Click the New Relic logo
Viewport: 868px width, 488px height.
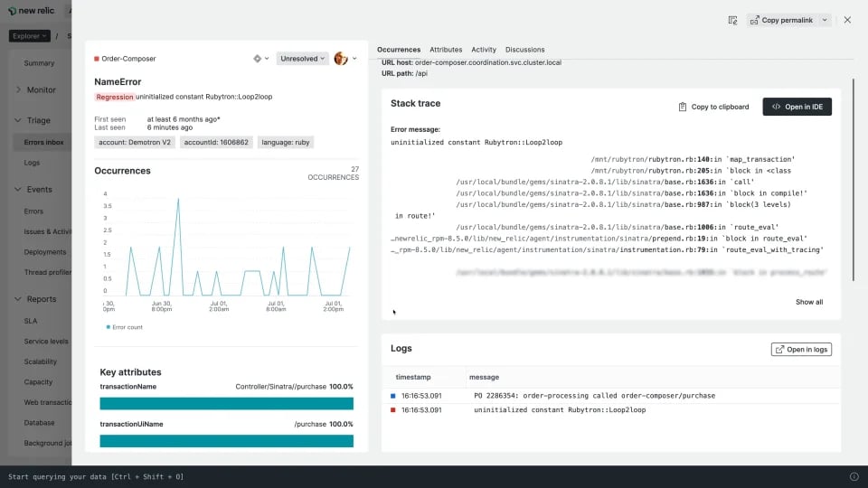pos(31,11)
